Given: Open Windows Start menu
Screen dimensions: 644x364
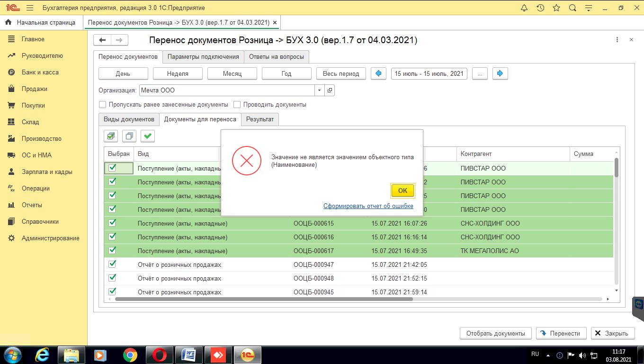Looking at the screenshot, I should point(13,355).
